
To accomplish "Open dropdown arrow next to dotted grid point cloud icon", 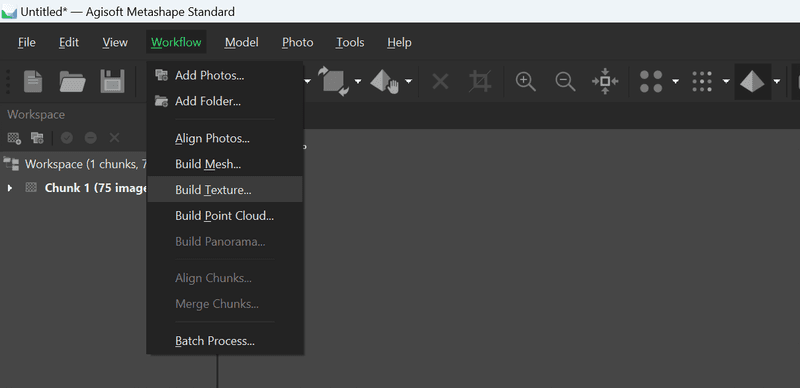I will click(x=727, y=81).
